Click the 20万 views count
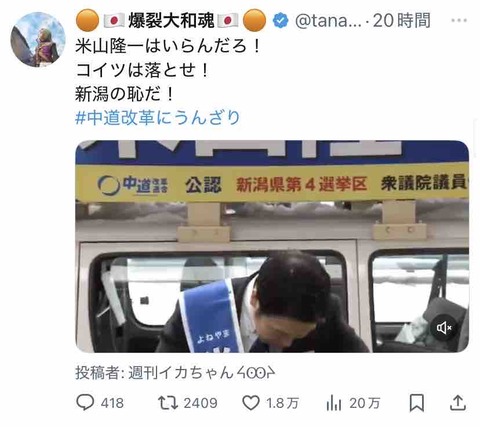 coord(365,403)
